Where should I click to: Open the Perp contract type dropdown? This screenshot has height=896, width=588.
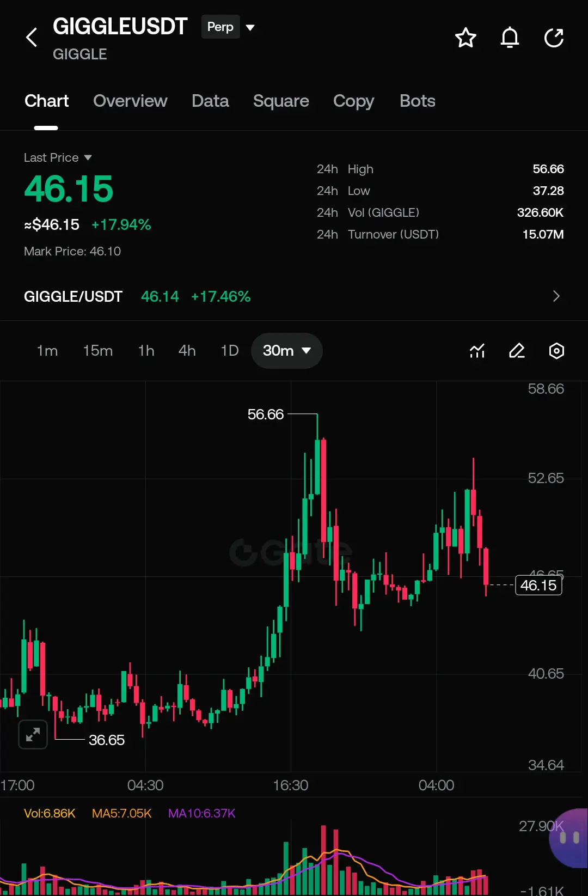click(229, 27)
